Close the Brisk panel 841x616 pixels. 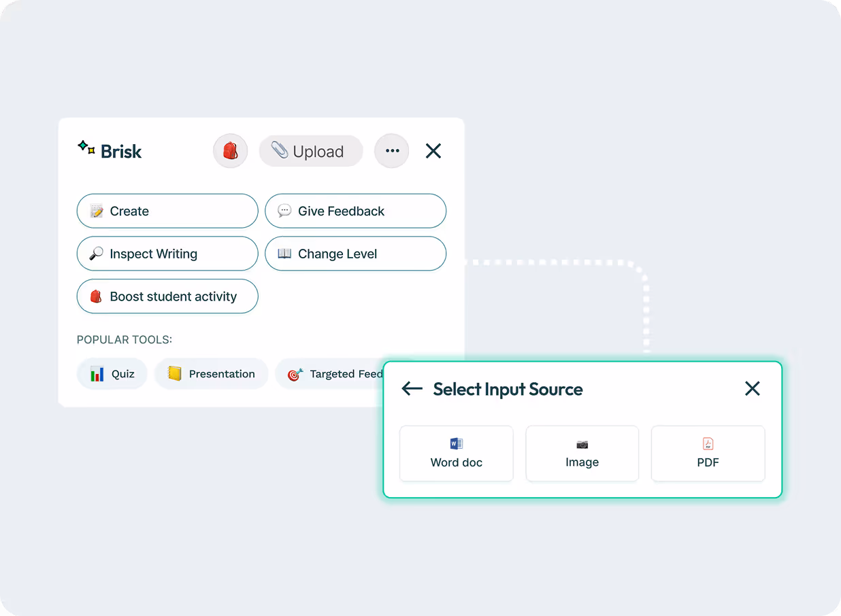433,151
